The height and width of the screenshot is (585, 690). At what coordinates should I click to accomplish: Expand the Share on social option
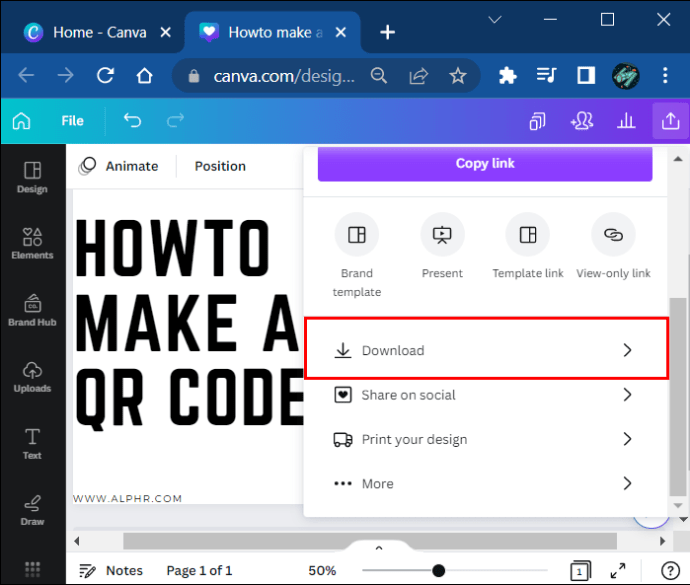[x=483, y=395]
